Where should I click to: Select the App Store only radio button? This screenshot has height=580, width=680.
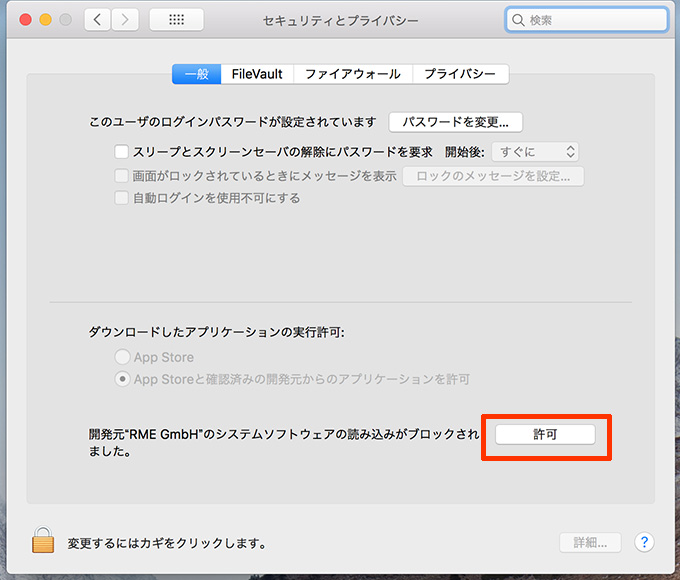(x=122, y=357)
